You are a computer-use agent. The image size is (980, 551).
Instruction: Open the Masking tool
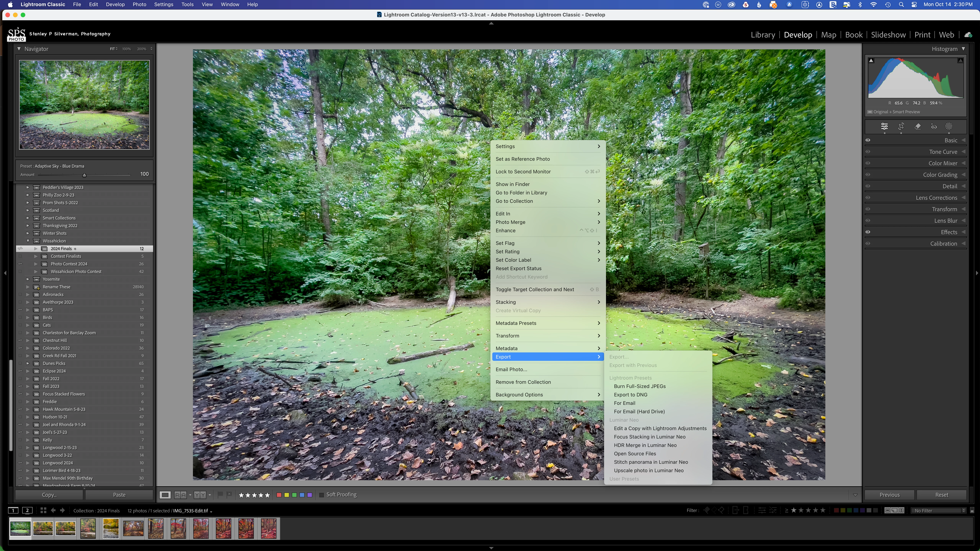click(x=949, y=127)
